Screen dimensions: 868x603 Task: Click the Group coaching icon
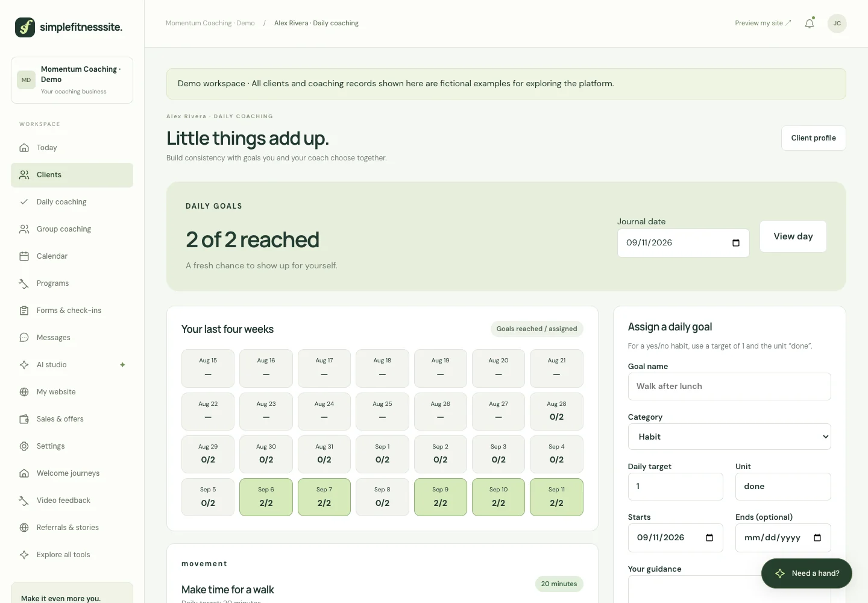pos(24,229)
